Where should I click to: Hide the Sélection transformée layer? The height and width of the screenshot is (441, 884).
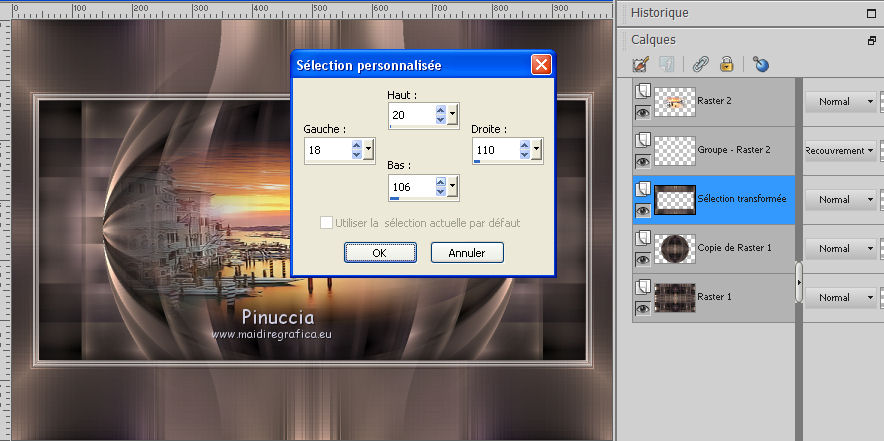[643, 211]
